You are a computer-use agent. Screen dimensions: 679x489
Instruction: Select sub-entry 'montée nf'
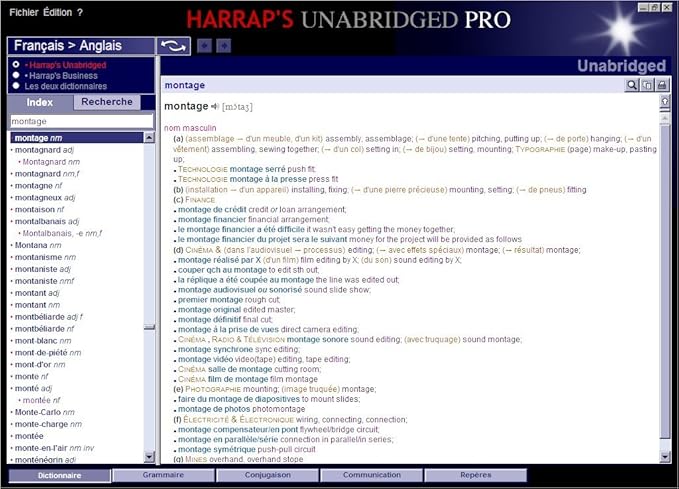point(42,400)
